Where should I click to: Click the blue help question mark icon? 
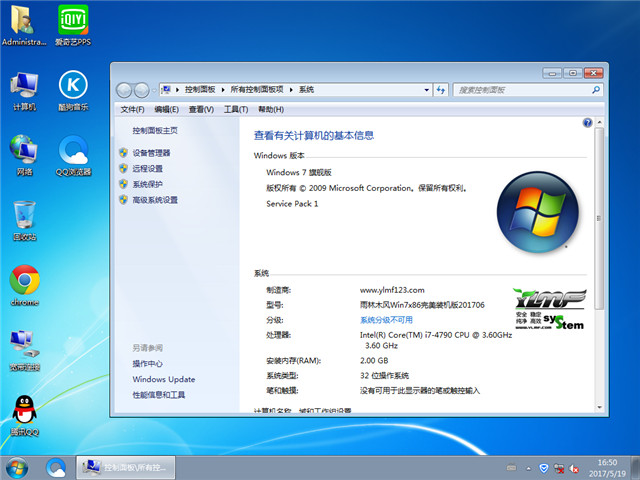point(588,123)
